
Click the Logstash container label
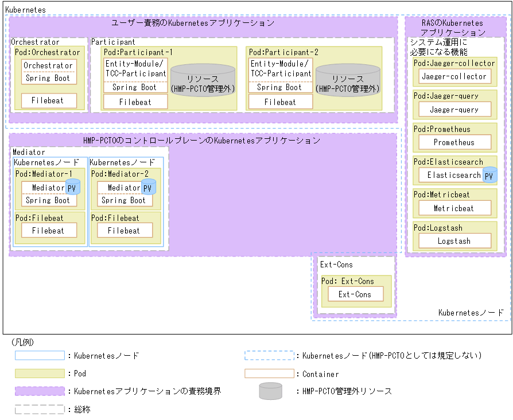pyautogui.click(x=454, y=240)
